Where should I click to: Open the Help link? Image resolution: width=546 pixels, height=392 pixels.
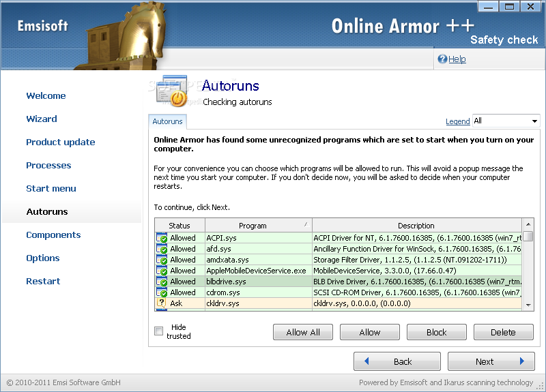457,59
